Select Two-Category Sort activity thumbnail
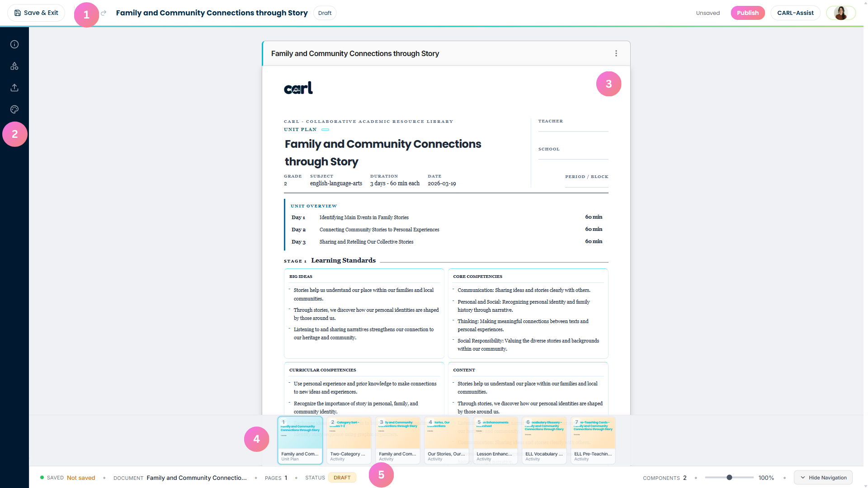 [x=349, y=440]
